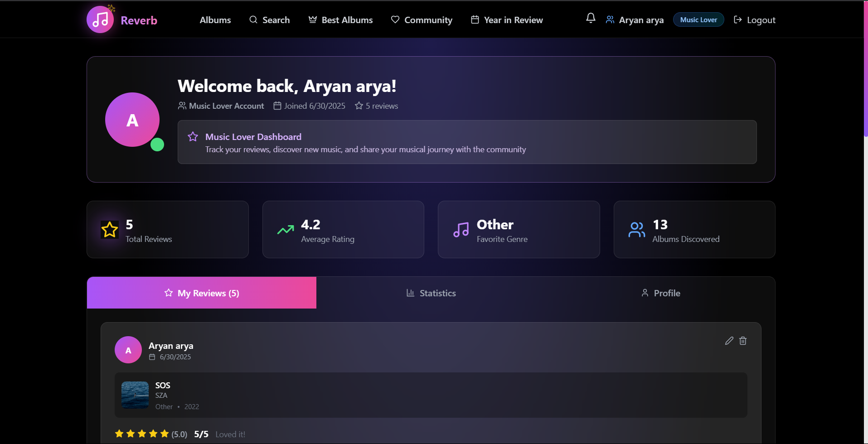Click the Music Lover Account people icon
Viewport: 868px width, 444px height.
[182, 106]
